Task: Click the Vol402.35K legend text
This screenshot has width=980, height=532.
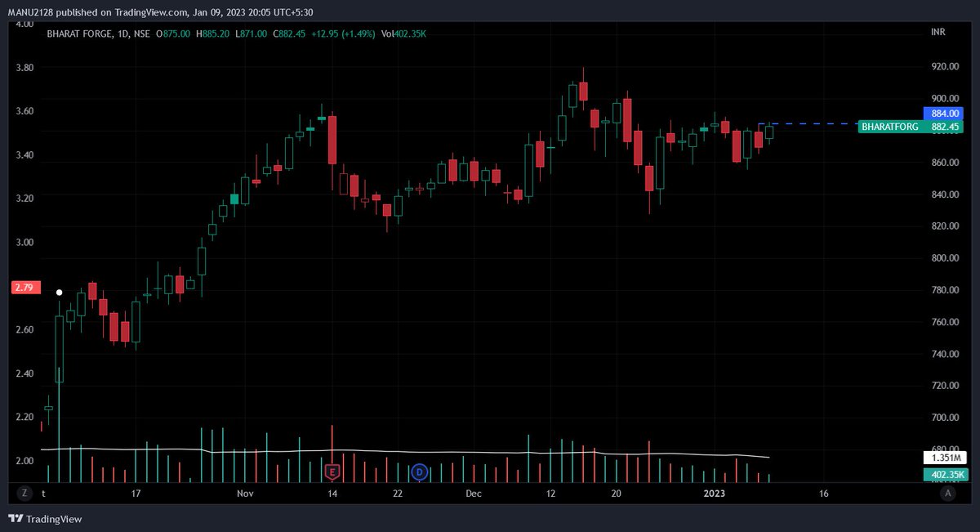Action: (403, 34)
